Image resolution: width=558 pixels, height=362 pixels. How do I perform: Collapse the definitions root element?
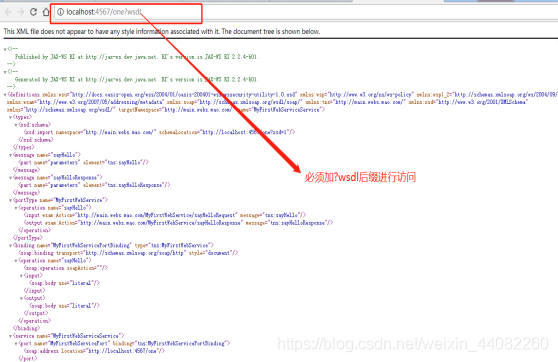tap(5, 95)
